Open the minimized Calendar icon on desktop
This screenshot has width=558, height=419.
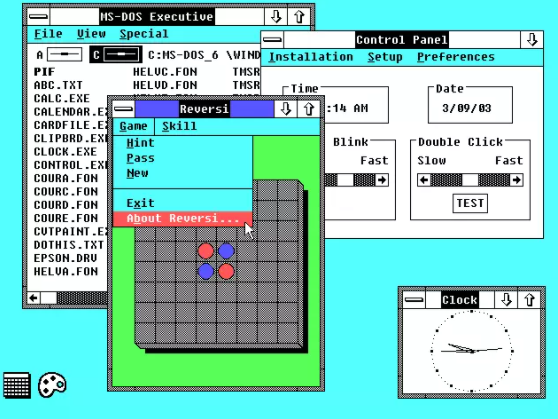pyautogui.click(x=17, y=385)
